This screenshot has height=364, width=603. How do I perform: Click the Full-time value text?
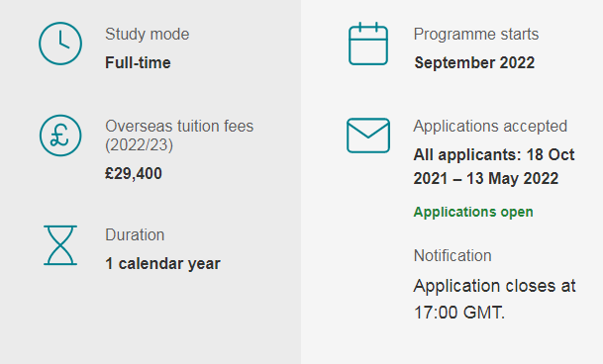point(138,62)
